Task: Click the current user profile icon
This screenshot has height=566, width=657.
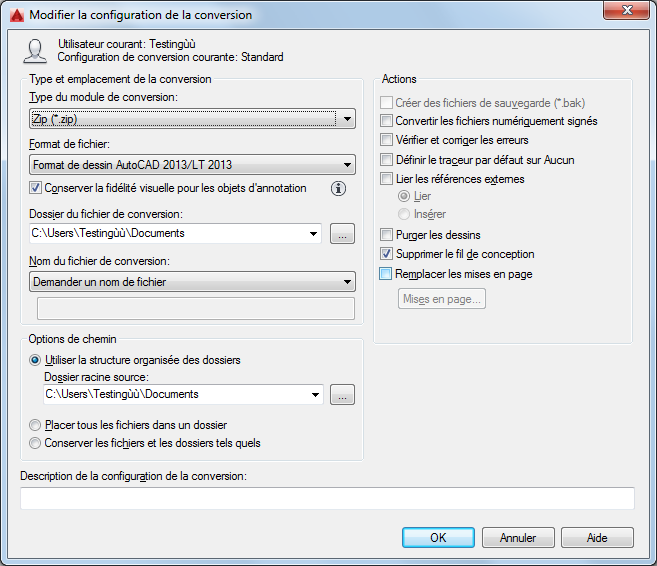Action: (x=35, y=51)
